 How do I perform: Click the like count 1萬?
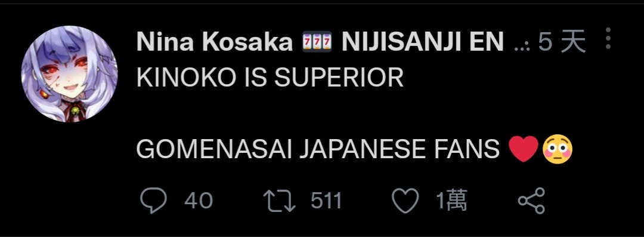(x=451, y=201)
